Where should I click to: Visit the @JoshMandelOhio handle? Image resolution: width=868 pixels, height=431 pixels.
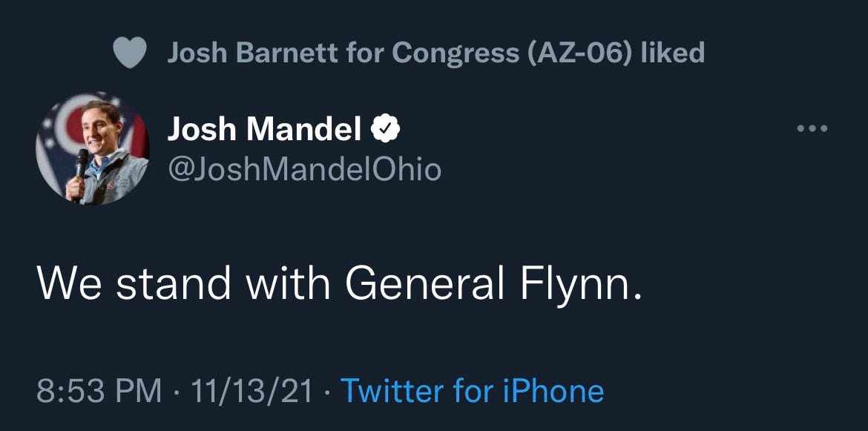coord(304,170)
